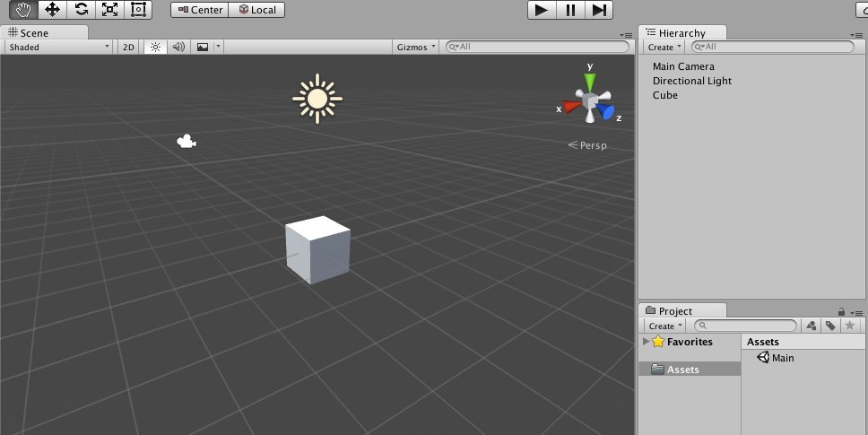Start Play mode
Screen dimensions: 868x435
coord(542,10)
